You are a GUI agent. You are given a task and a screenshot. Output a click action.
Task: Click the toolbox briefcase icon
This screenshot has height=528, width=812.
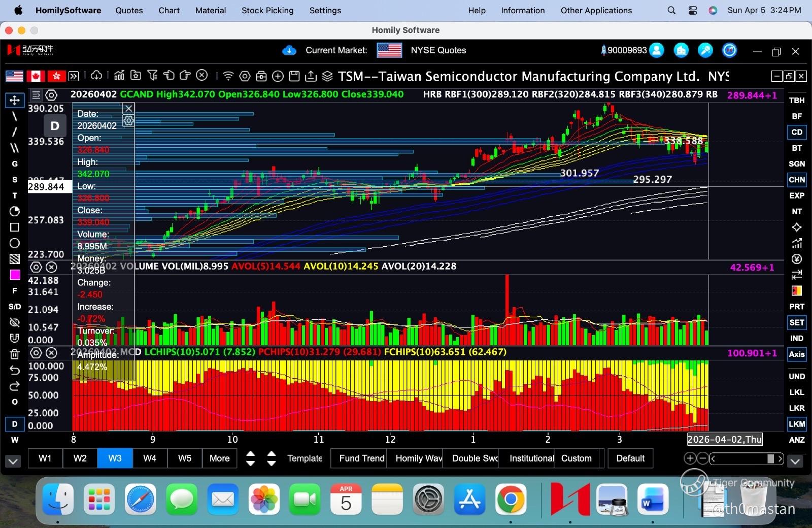pyautogui.click(x=261, y=76)
